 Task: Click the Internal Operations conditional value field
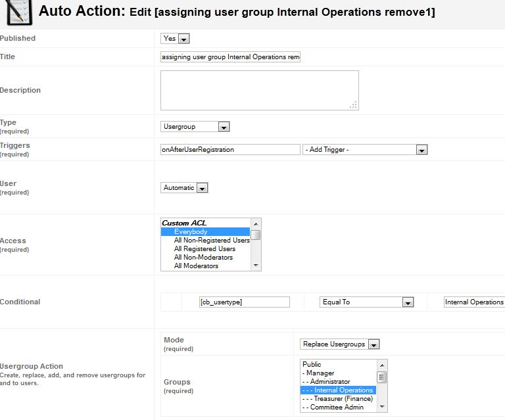coord(474,302)
